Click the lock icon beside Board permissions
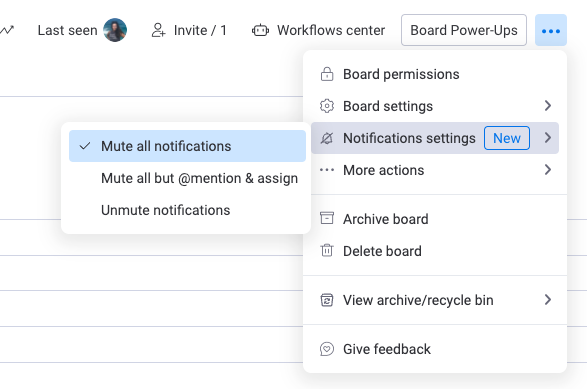 327,74
